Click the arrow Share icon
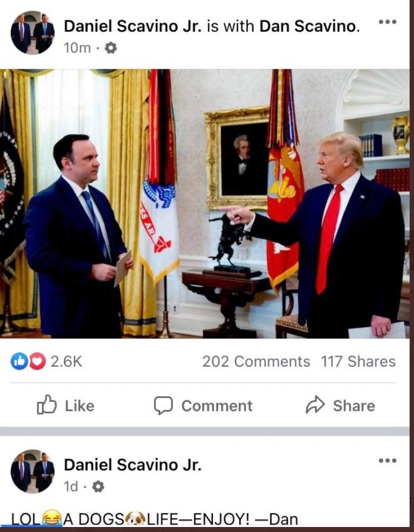 315,404
